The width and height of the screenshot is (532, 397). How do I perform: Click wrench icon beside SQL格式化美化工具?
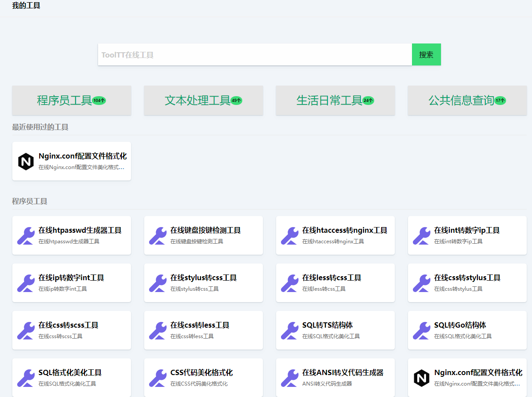click(26, 378)
